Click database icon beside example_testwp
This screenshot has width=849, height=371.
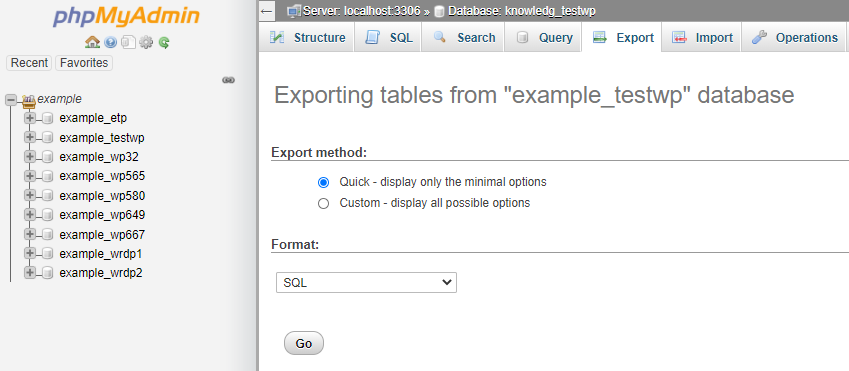(48, 138)
